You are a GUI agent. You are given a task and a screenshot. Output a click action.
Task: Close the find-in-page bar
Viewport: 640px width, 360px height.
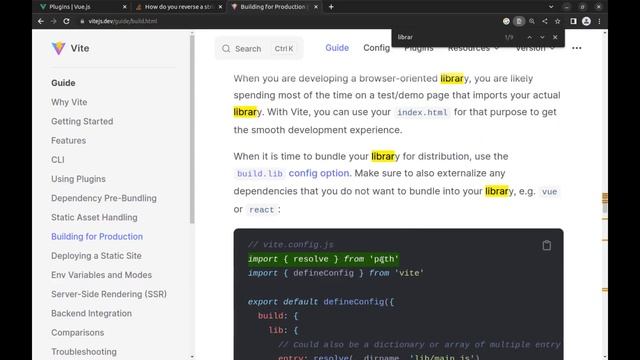[x=555, y=37]
